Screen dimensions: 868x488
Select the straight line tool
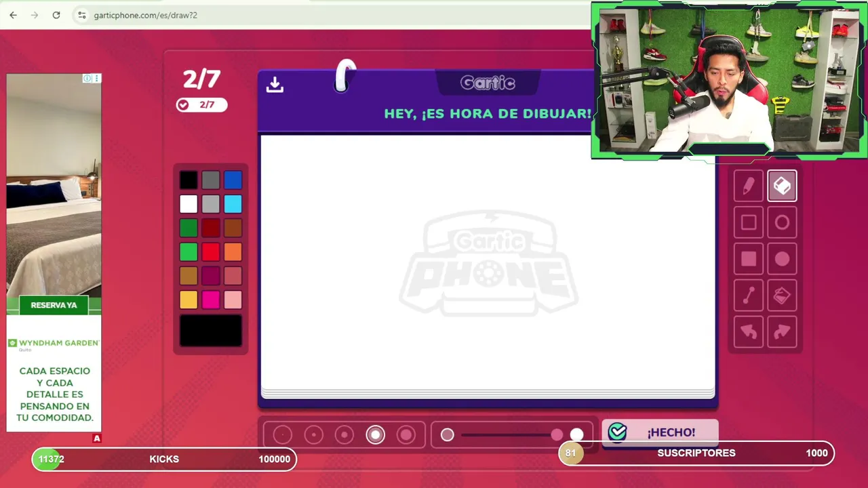coord(749,296)
